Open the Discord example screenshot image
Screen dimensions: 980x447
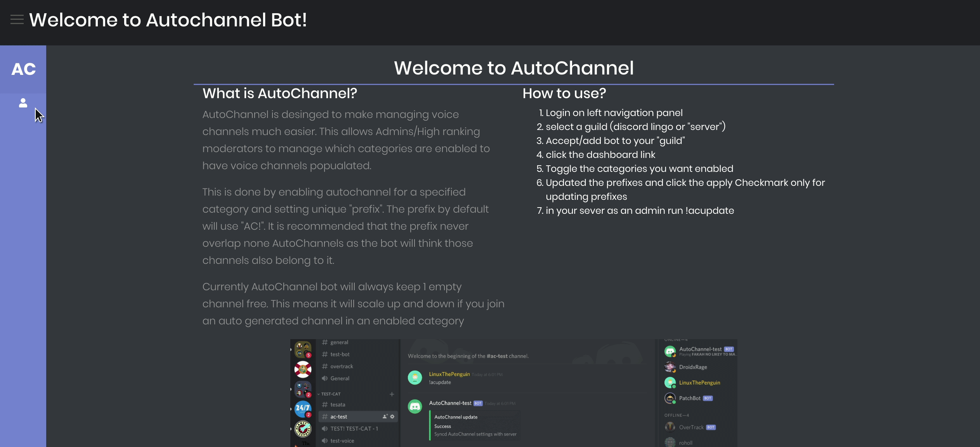click(x=513, y=393)
